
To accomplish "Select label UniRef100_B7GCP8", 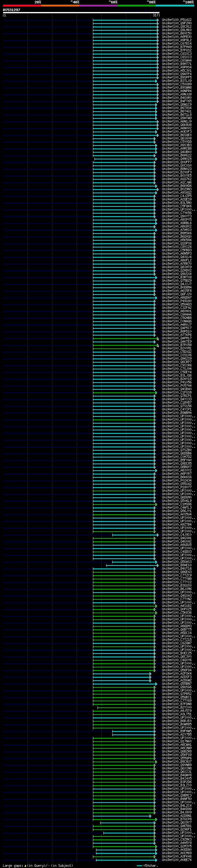I will (177, 819).
